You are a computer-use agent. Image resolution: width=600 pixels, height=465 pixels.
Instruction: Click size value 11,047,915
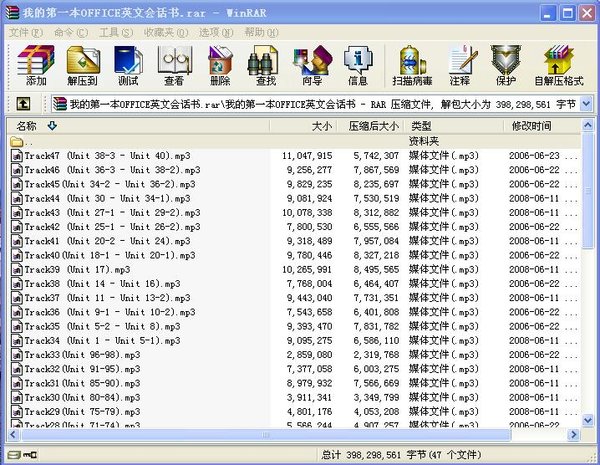(x=307, y=156)
